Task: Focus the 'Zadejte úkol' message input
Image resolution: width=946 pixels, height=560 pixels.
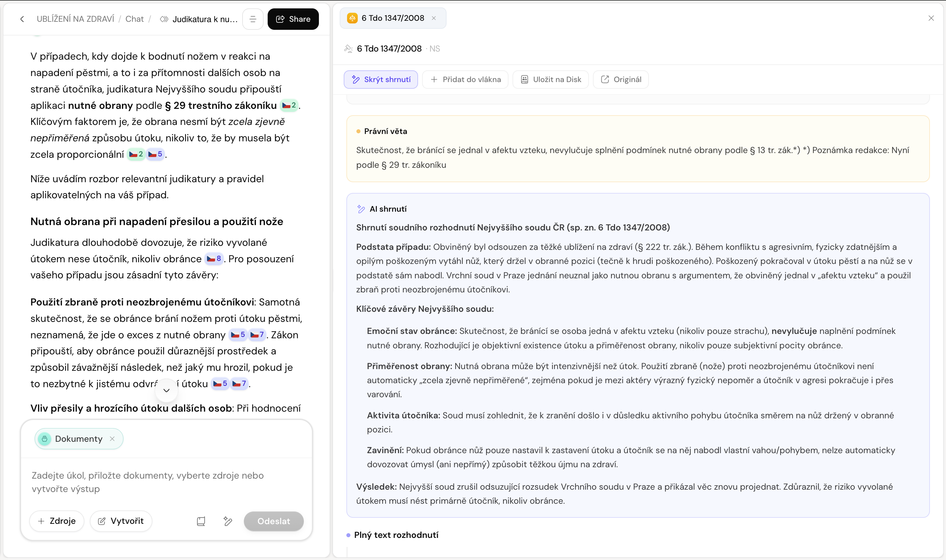Action: pos(166,482)
